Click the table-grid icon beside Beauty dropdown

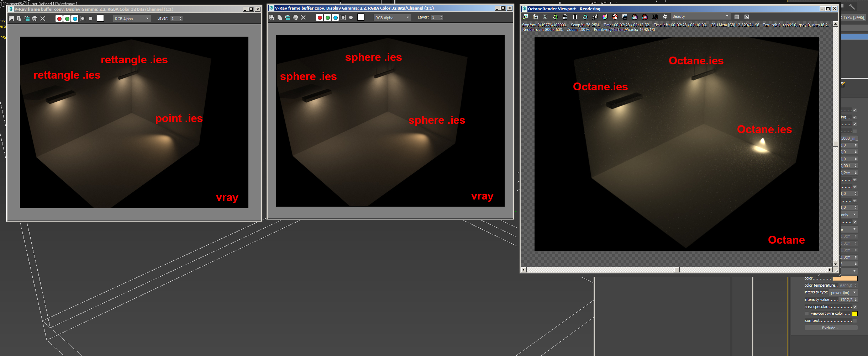pos(737,17)
